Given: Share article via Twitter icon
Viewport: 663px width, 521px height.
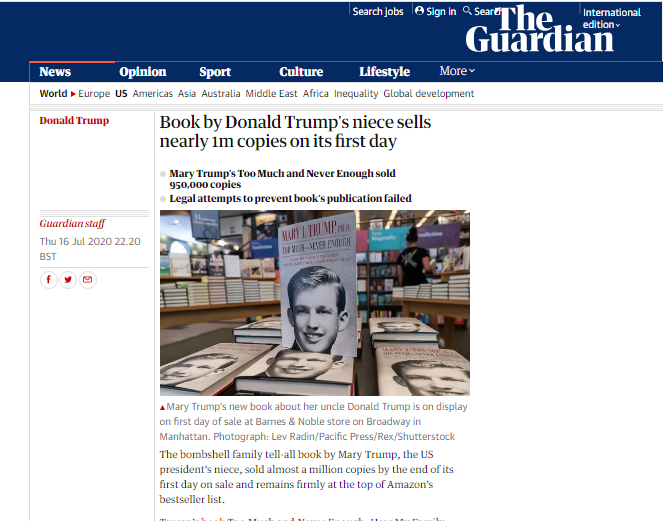Looking at the screenshot, I should (x=68, y=280).
